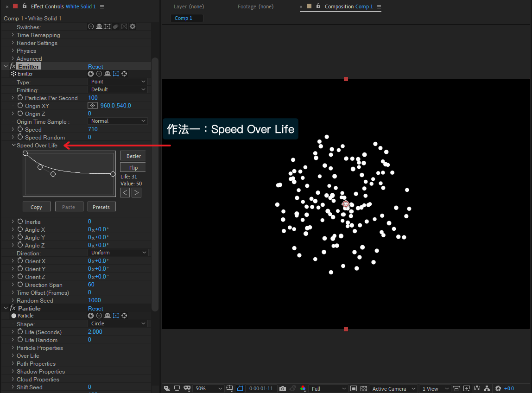Screen dimensions: 532x393
Task: Click the Presets button under the curve
Action: tap(101, 207)
